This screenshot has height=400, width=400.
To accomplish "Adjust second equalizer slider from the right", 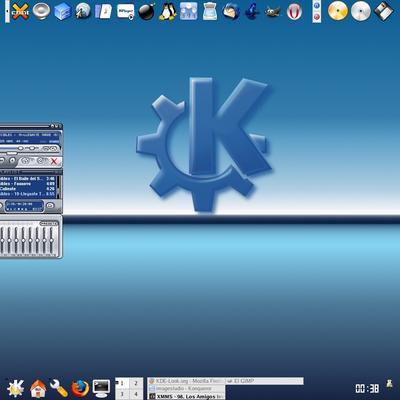I will click(44, 241).
